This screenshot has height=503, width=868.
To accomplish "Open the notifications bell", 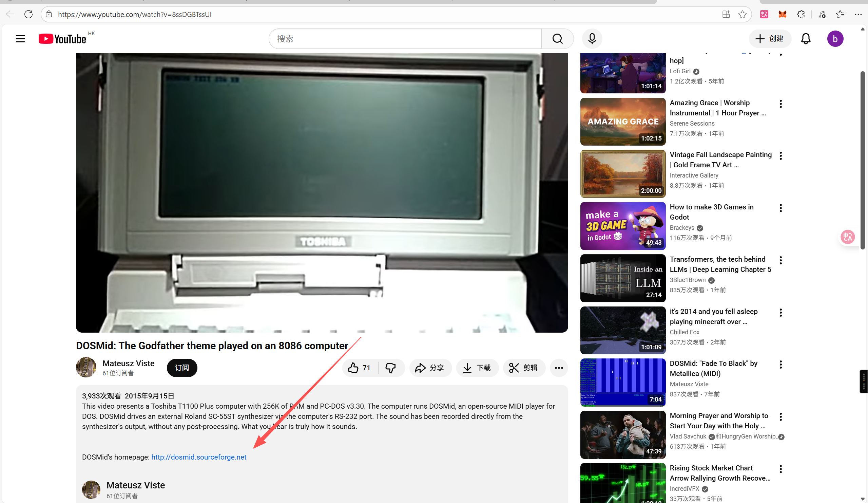I will click(x=805, y=39).
